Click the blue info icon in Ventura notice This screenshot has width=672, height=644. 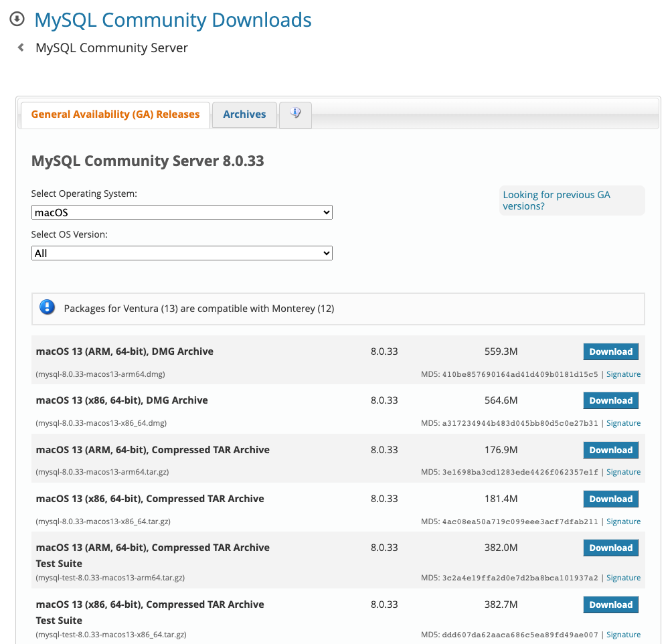47,308
